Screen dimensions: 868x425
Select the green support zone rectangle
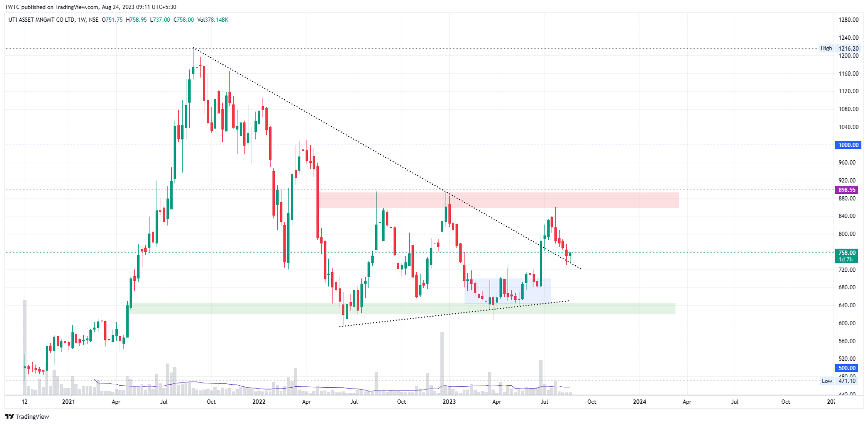[x=402, y=309]
